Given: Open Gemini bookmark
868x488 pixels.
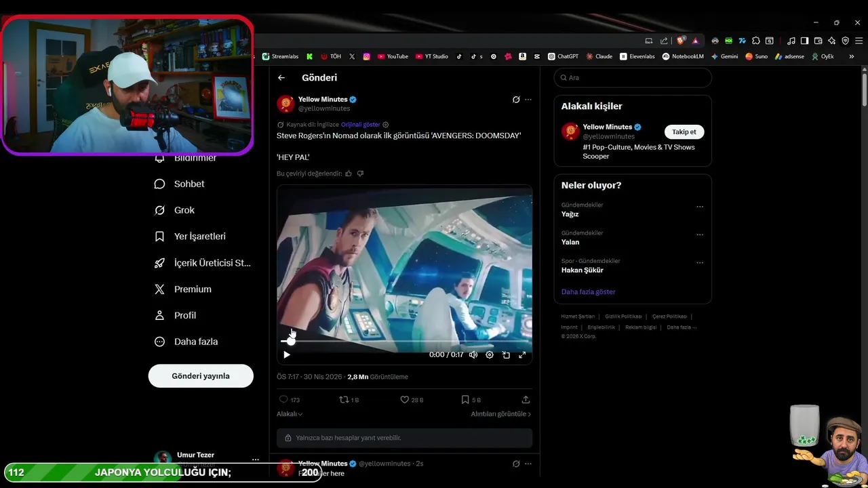Looking at the screenshot, I should click(724, 56).
